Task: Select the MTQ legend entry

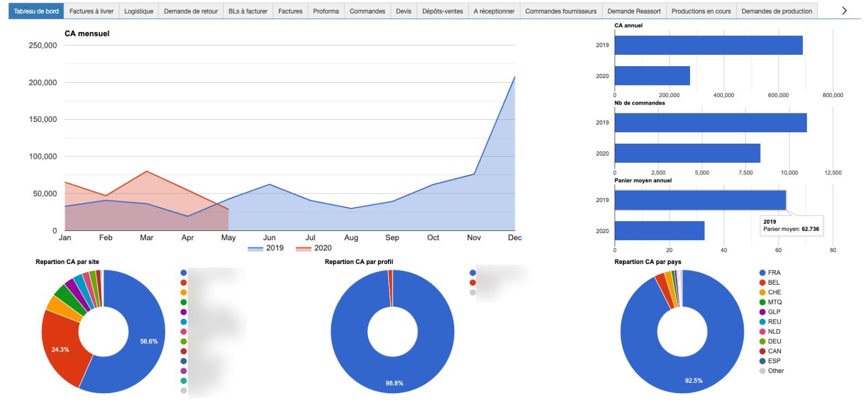Action: pos(770,302)
